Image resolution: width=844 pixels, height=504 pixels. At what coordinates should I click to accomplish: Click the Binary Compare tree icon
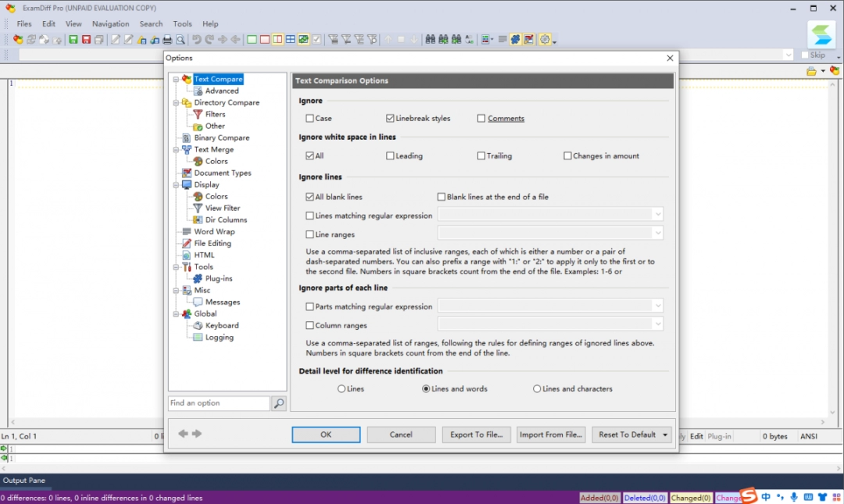(x=187, y=138)
